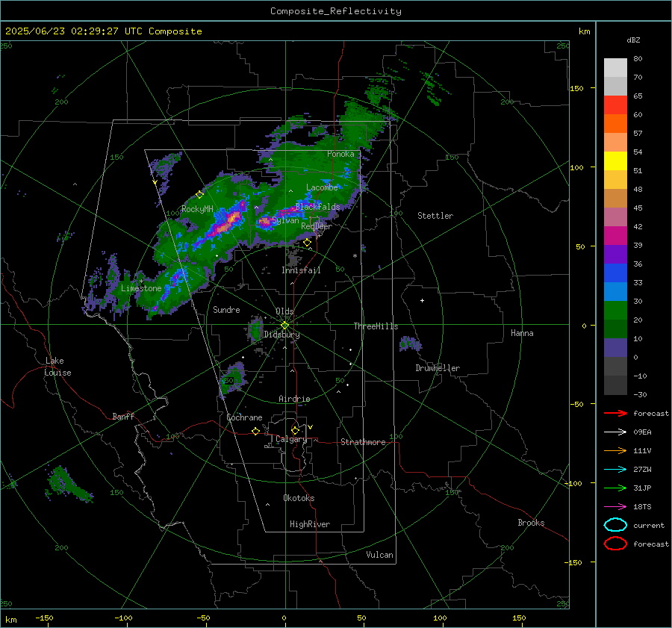Click the HighRiver label
This screenshot has height=628, width=672.
tap(310, 524)
